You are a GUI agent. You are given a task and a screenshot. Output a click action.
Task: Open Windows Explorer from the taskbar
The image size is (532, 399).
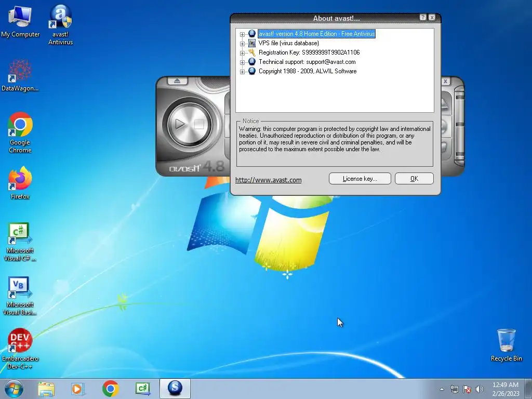coord(46,389)
